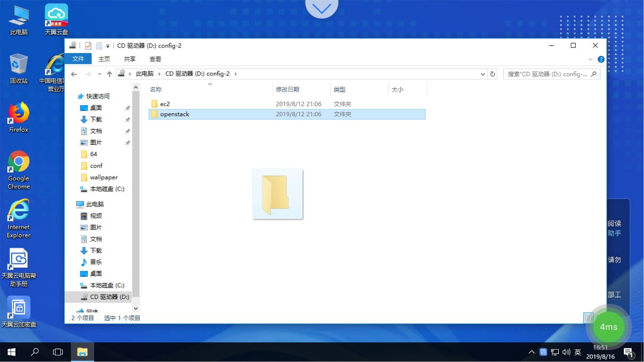
Task: Click the navigation back button
Action: tap(74, 74)
